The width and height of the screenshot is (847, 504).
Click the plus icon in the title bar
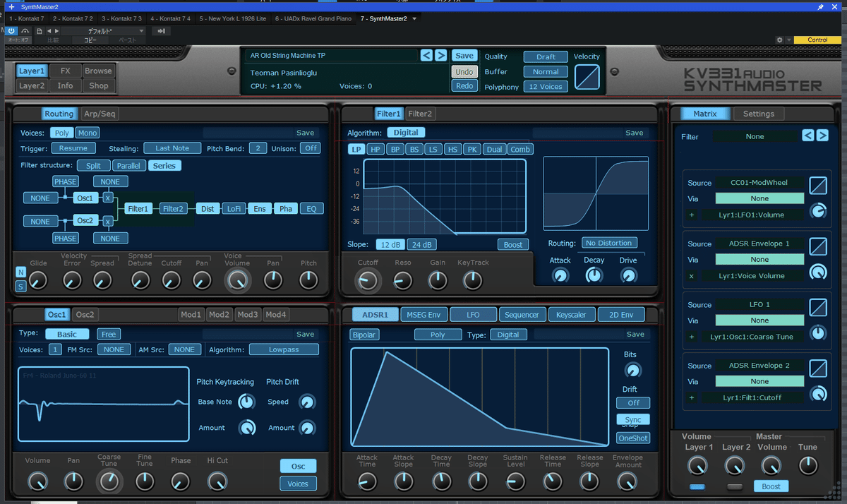pyautogui.click(x=11, y=6)
